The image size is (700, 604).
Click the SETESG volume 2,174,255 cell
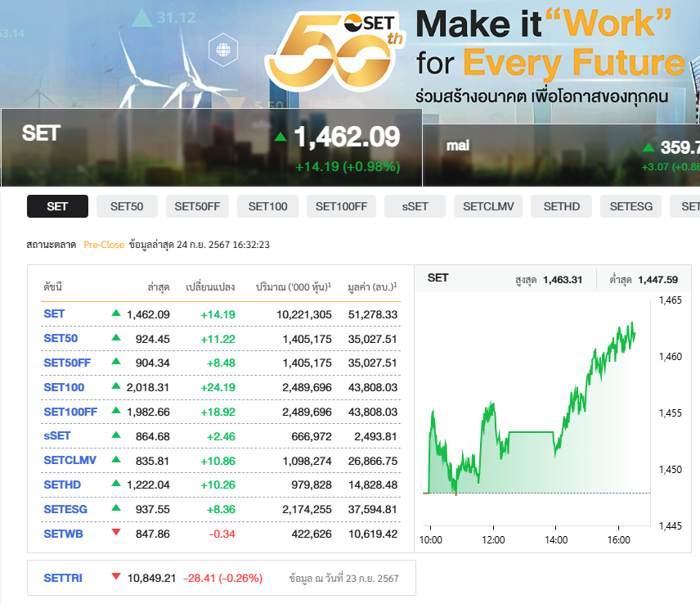click(307, 509)
